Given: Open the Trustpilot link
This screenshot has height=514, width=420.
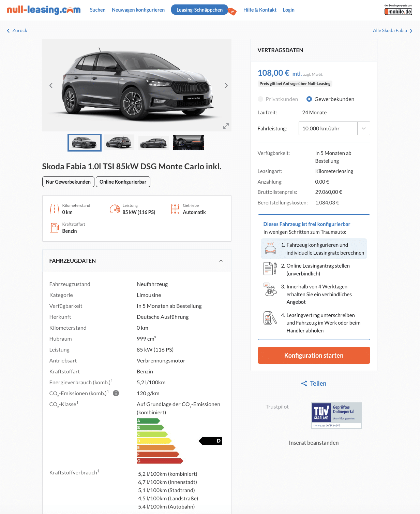Looking at the screenshot, I should click(x=277, y=406).
